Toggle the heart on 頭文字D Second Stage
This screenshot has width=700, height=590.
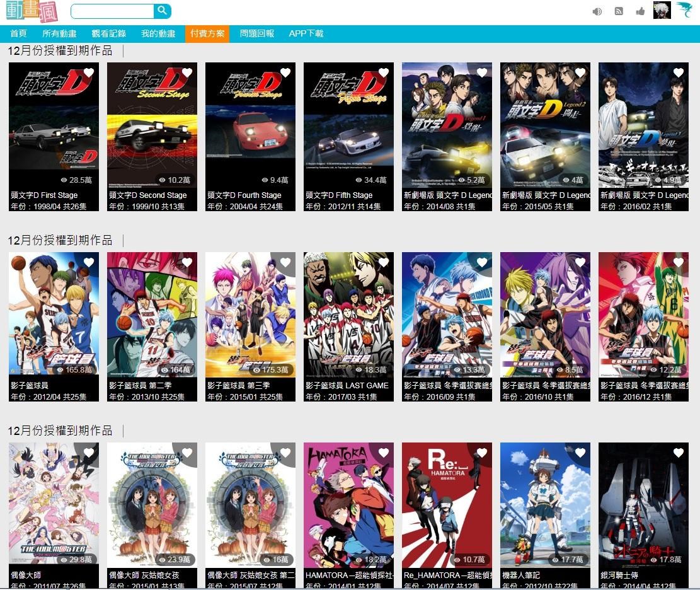tap(187, 72)
